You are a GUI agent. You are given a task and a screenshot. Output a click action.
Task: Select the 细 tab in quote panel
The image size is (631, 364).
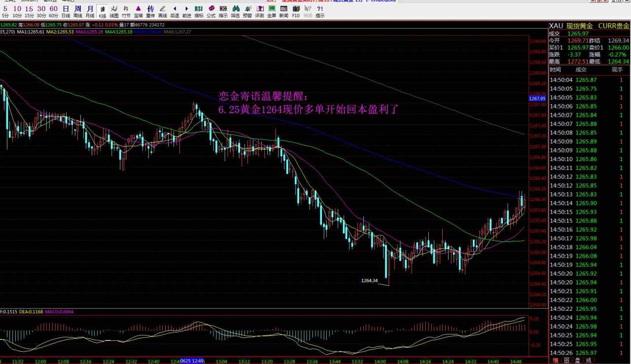(555, 360)
